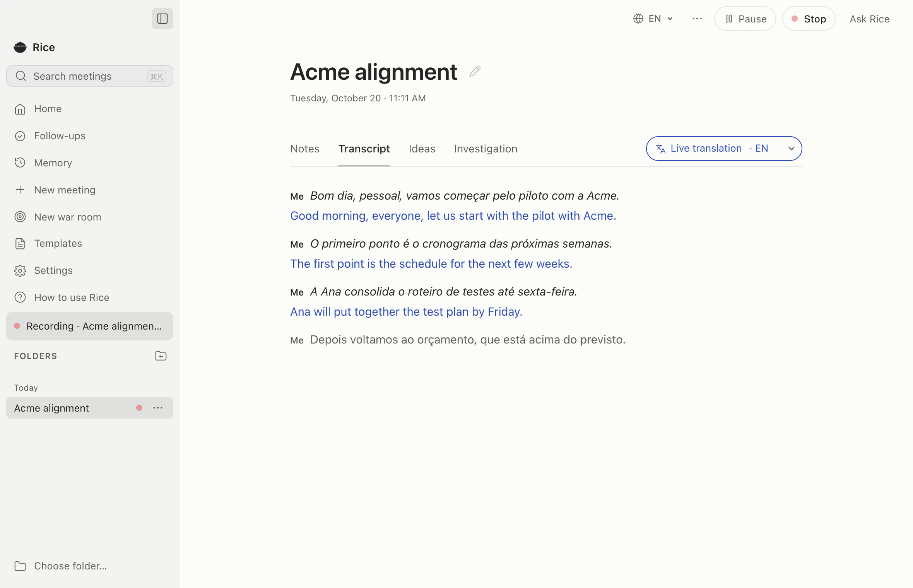
Task: Click the Follow-ups checkmark icon
Action: [20, 136]
